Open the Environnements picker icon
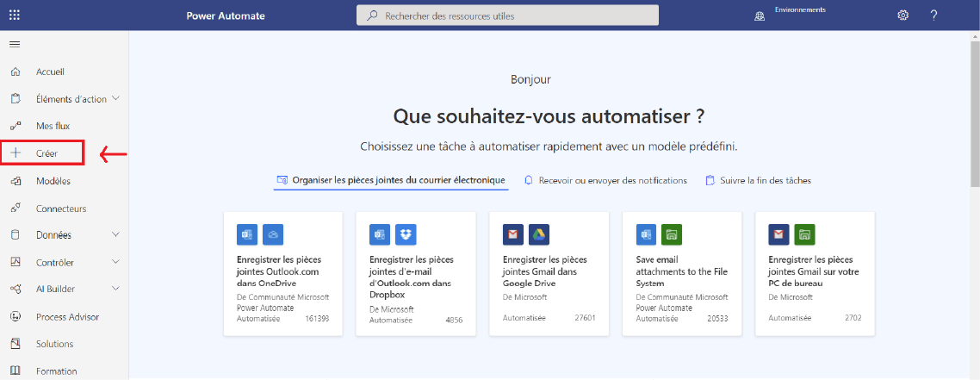The height and width of the screenshot is (380, 980). (x=760, y=16)
